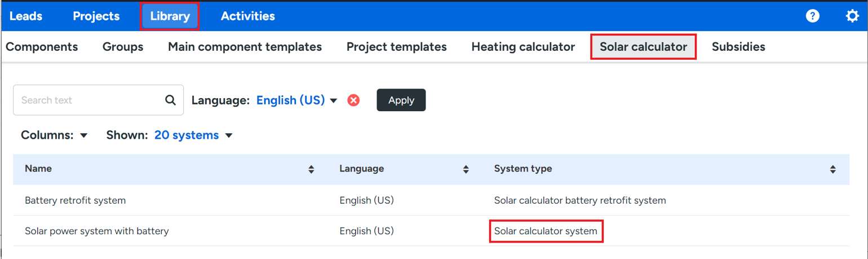This screenshot has width=868, height=259.
Task: Sort by the Name column arrows
Action: [x=311, y=169]
